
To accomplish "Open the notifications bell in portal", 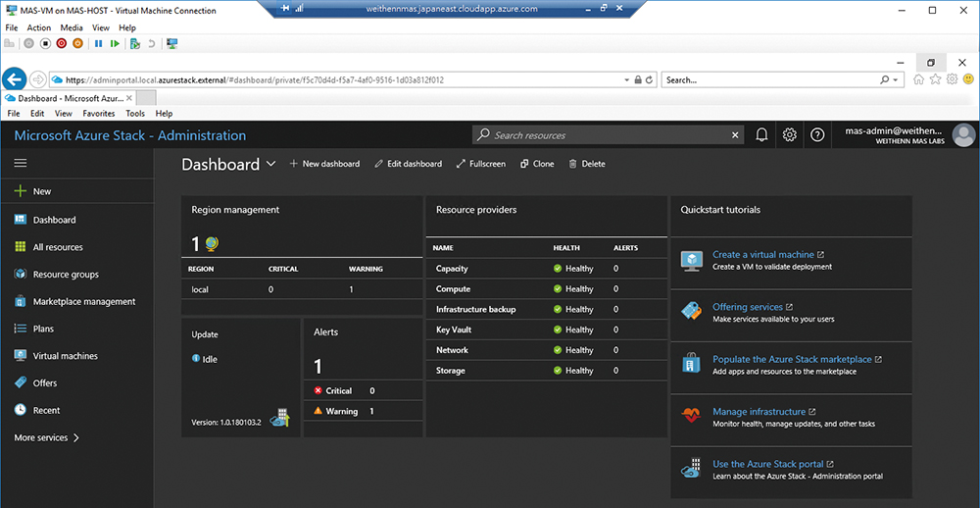I will (761, 135).
